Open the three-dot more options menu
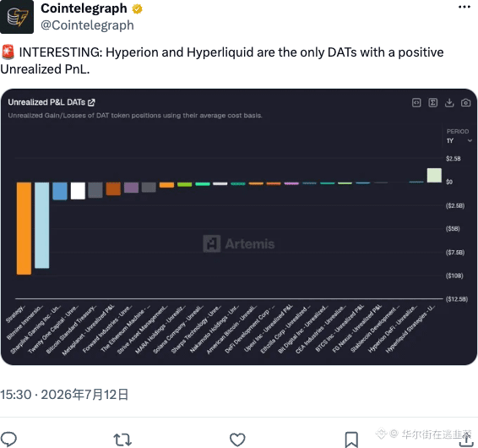Viewport: 478px width, 448px height. 464,7
